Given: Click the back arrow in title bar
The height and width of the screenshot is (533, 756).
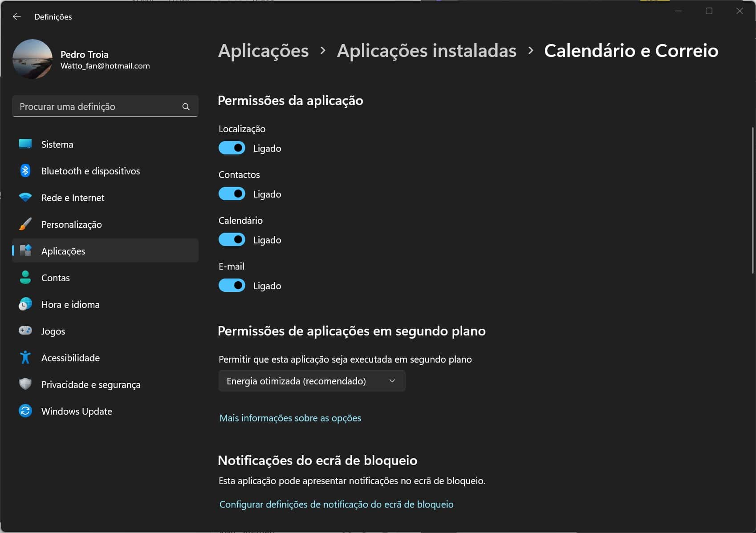Looking at the screenshot, I should 17,16.
